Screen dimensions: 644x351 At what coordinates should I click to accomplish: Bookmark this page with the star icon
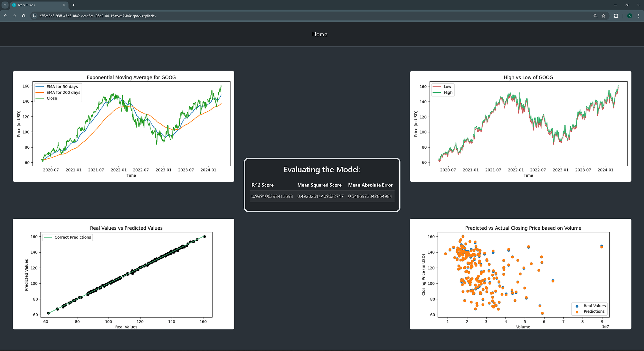603,16
